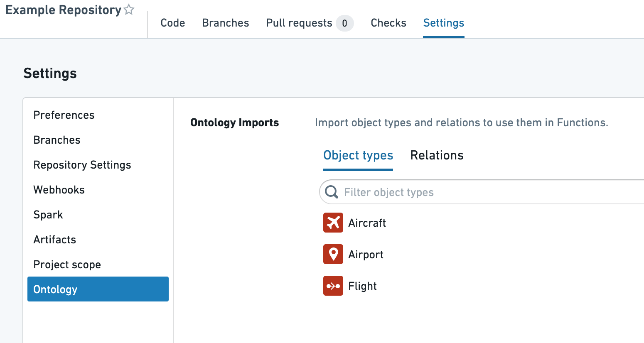Switch to the Object types tab

pyautogui.click(x=358, y=155)
